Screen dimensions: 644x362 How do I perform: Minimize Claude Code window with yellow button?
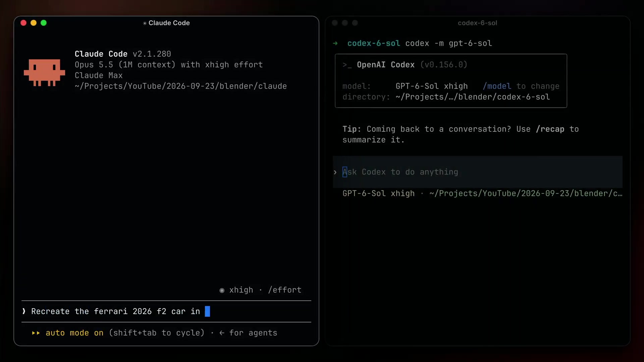[x=34, y=23]
